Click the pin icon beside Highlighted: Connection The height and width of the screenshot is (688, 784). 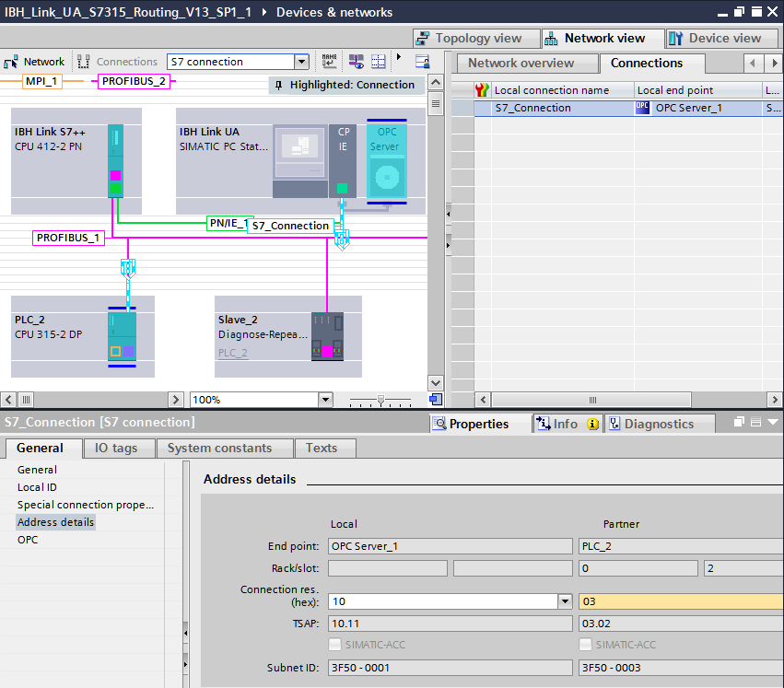[279, 86]
